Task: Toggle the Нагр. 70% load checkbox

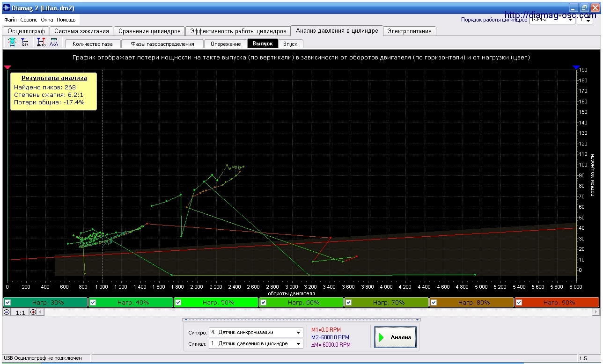Action: (x=348, y=303)
